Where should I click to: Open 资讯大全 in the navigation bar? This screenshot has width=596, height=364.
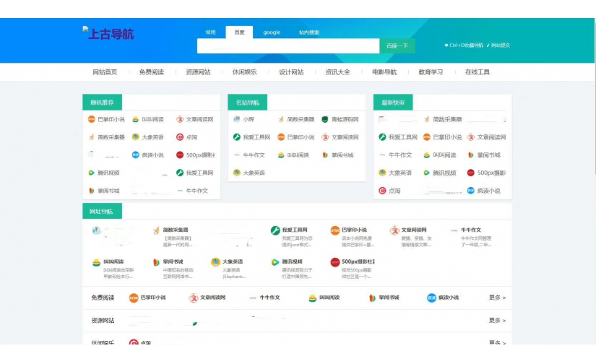(x=337, y=71)
